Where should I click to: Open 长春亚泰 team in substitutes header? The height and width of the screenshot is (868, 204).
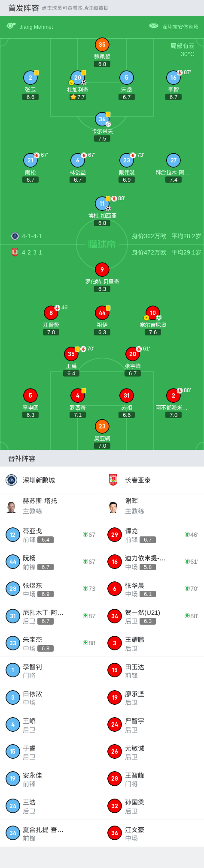point(153,480)
